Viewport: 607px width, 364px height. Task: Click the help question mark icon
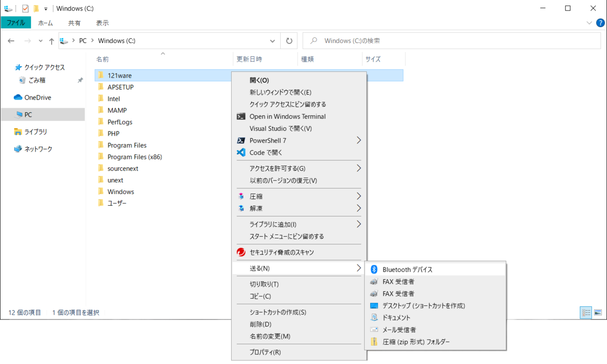point(600,23)
